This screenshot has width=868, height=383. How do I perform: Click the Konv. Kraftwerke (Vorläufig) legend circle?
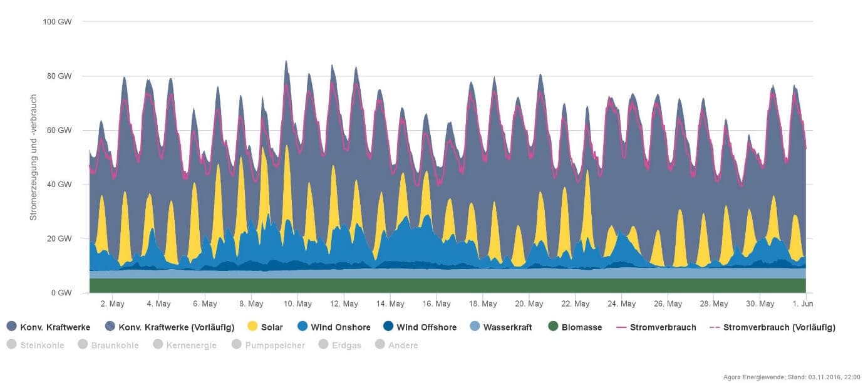pos(110,327)
